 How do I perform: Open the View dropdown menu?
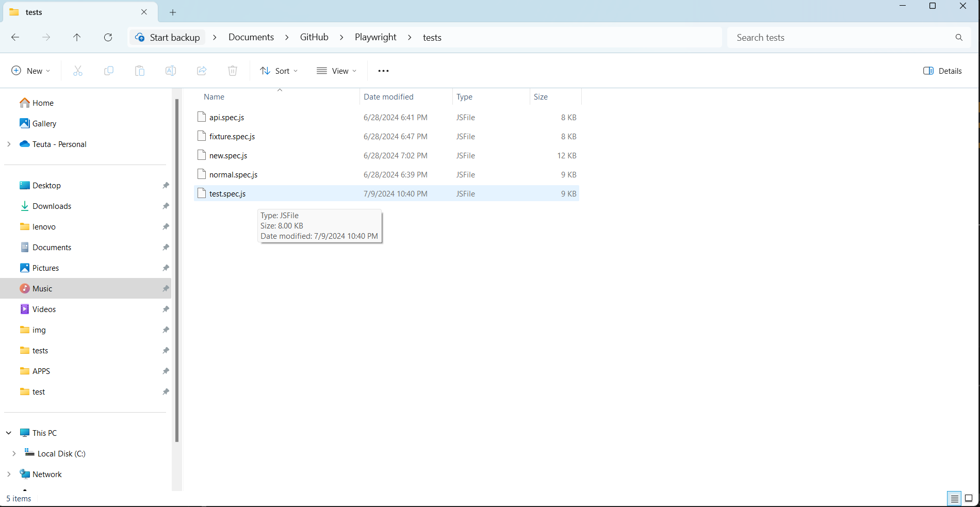coord(336,71)
